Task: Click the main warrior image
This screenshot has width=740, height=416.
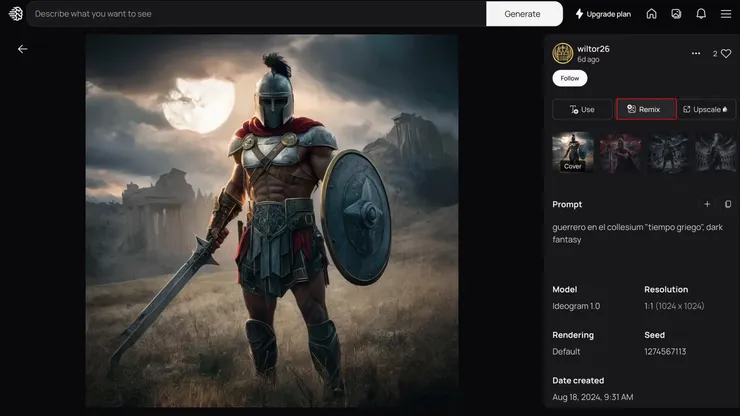Action: click(272, 221)
